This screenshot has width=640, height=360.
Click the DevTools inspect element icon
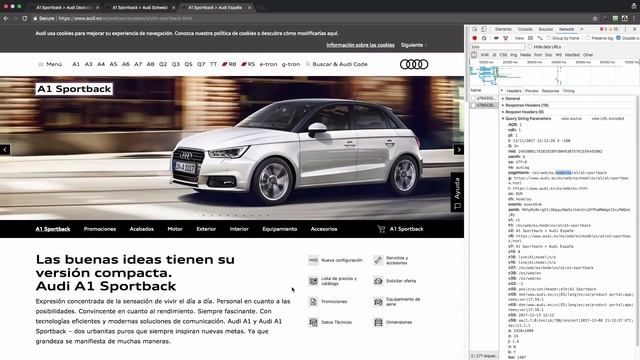tap(475, 29)
